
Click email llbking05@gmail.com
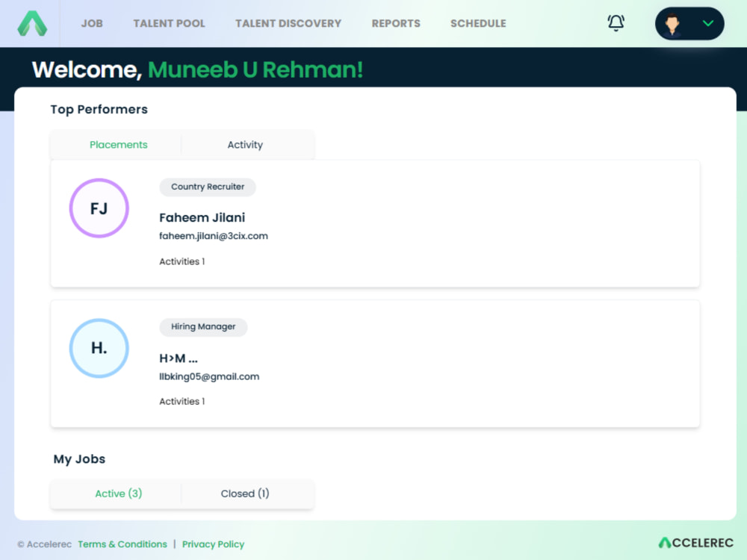[209, 376]
